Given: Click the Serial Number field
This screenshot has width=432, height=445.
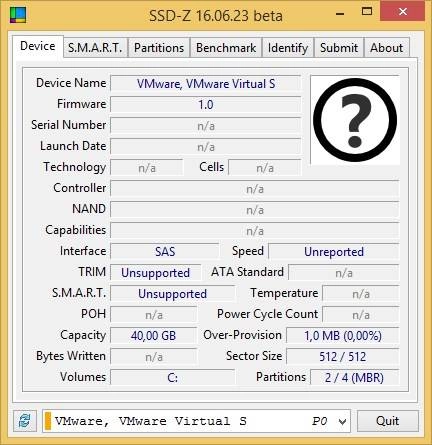Looking at the screenshot, I should tap(206, 126).
